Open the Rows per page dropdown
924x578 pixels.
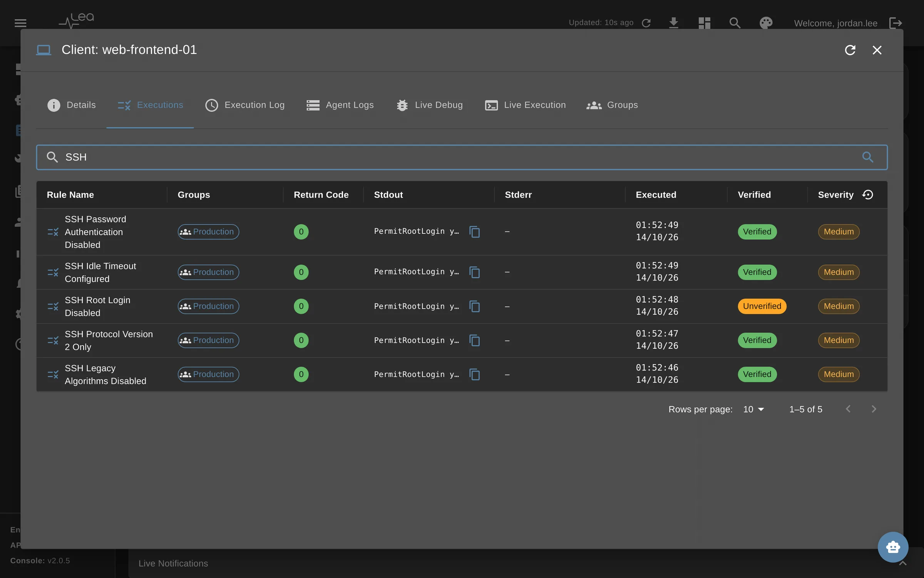pos(753,409)
